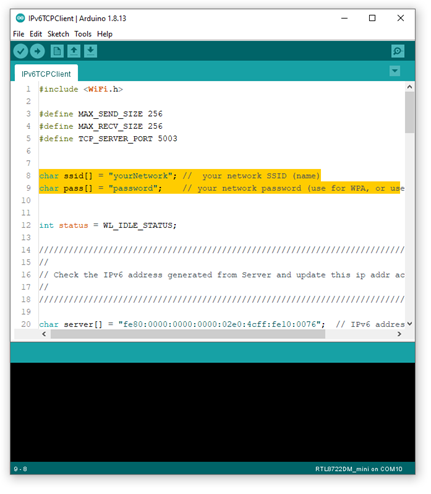This screenshot has width=431, height=494.
Task: Open the Tools menu
Action: pyautogui.click(x=83, y=34)
